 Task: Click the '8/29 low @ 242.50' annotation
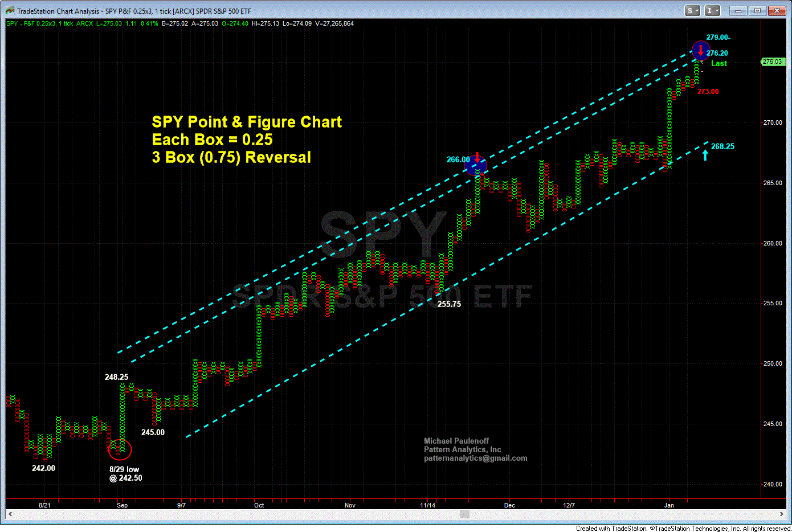(126, 474)
